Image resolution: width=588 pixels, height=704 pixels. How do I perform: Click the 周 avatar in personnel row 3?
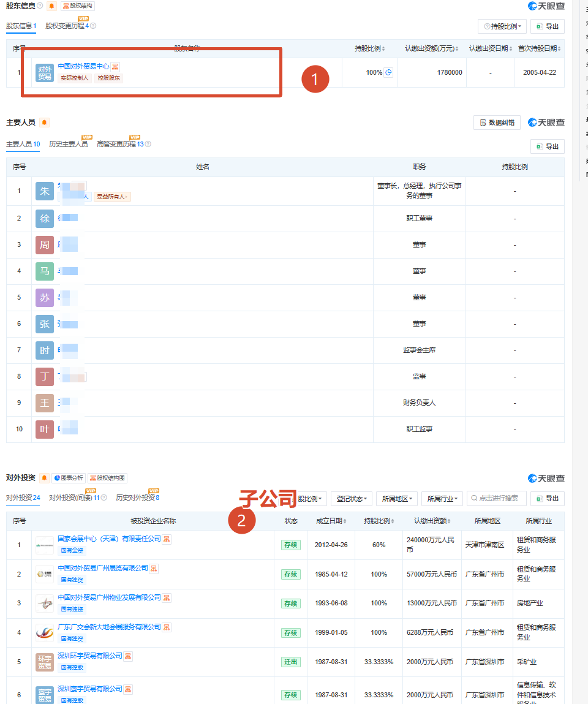45,245
